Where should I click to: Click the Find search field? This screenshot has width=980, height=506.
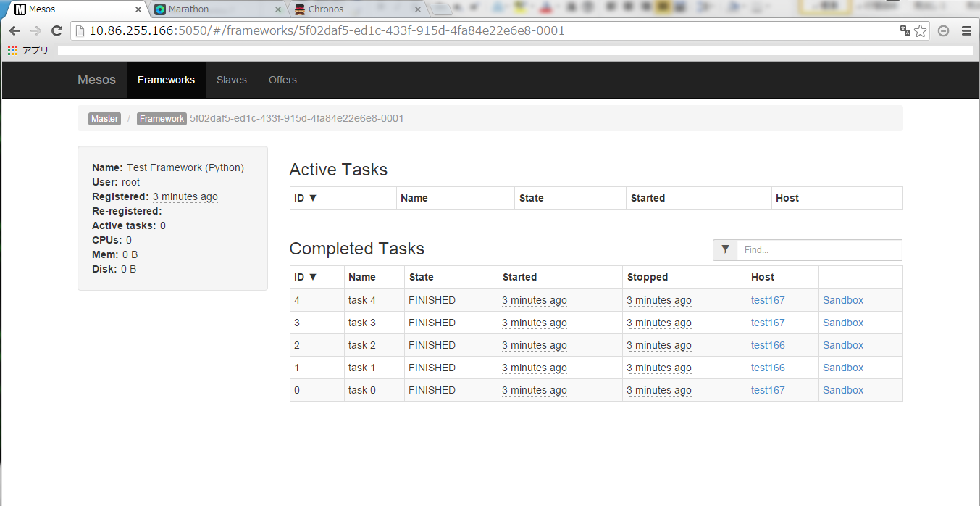pos(819,249)
